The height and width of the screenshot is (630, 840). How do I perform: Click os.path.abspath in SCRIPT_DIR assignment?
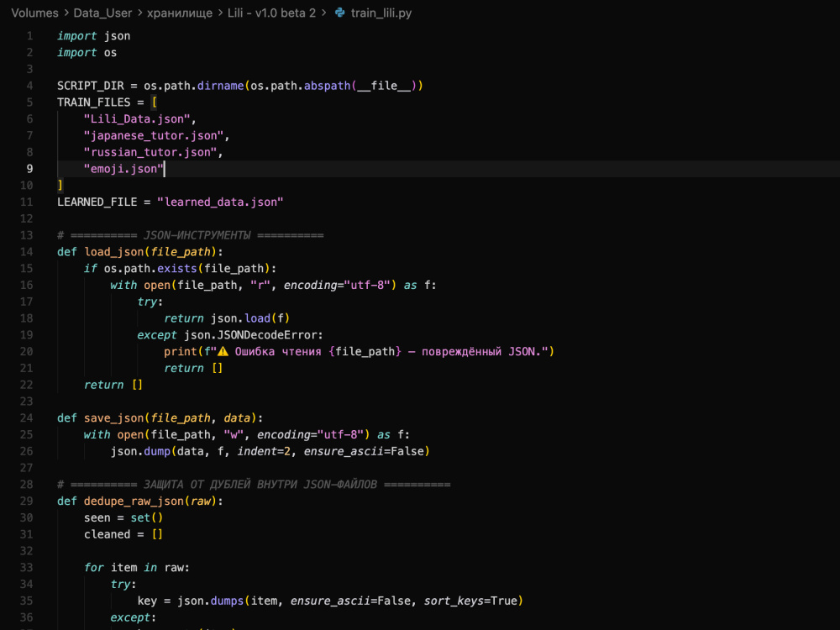pyautogui.click(x=300, y=86)
